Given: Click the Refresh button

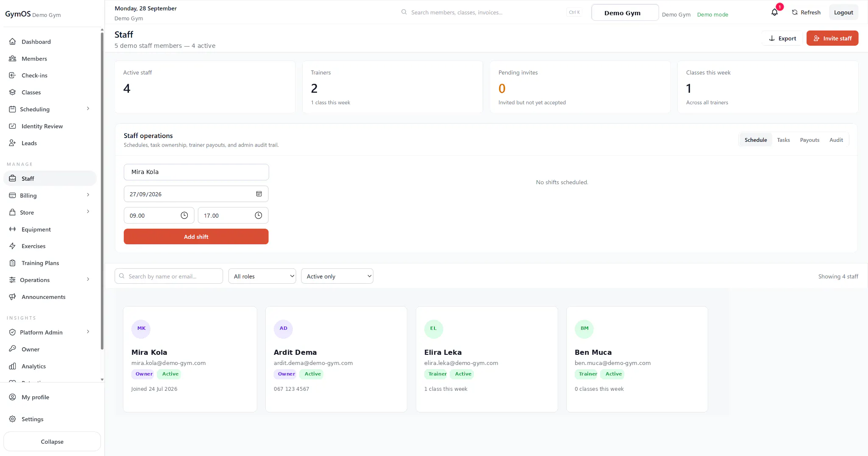Looking at the screenshot, I should (x=806, y=12).
